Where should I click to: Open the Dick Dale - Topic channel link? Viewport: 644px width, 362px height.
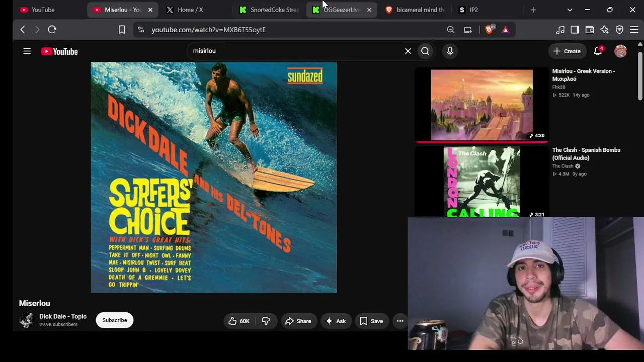[63, 316]
